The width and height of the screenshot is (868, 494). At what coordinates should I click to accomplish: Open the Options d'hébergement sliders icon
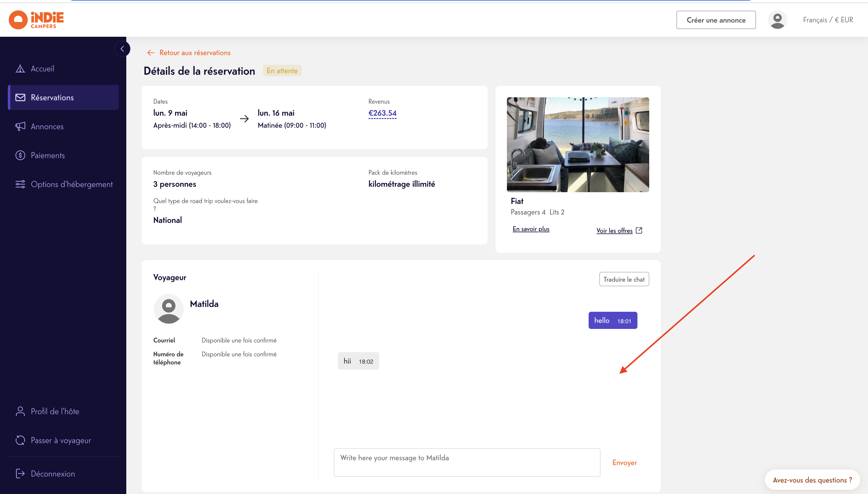coord(20,184)
